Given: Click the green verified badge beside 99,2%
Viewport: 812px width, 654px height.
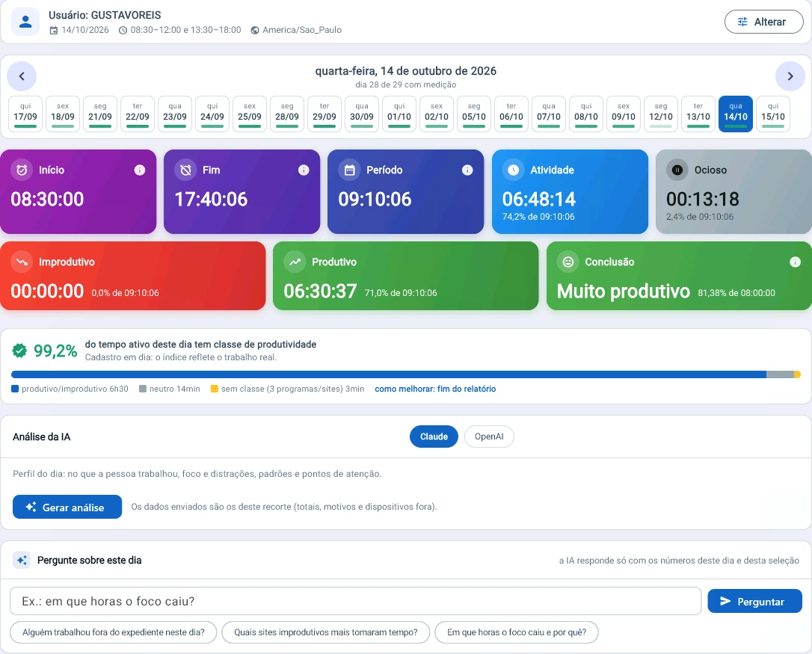Looking at the screenshot, I should pos(19,351).
